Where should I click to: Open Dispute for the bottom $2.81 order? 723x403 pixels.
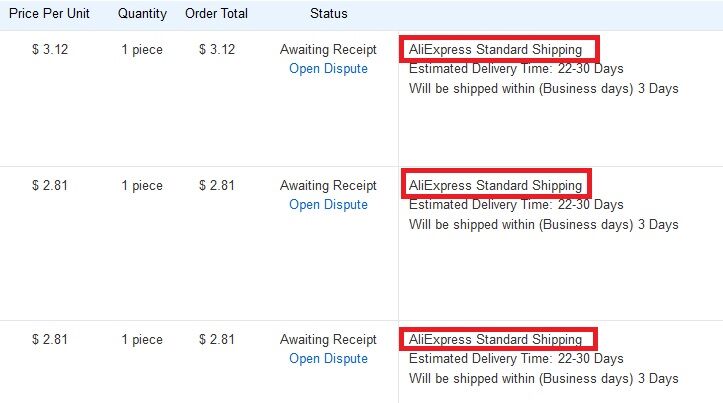(x=328, y=359)
